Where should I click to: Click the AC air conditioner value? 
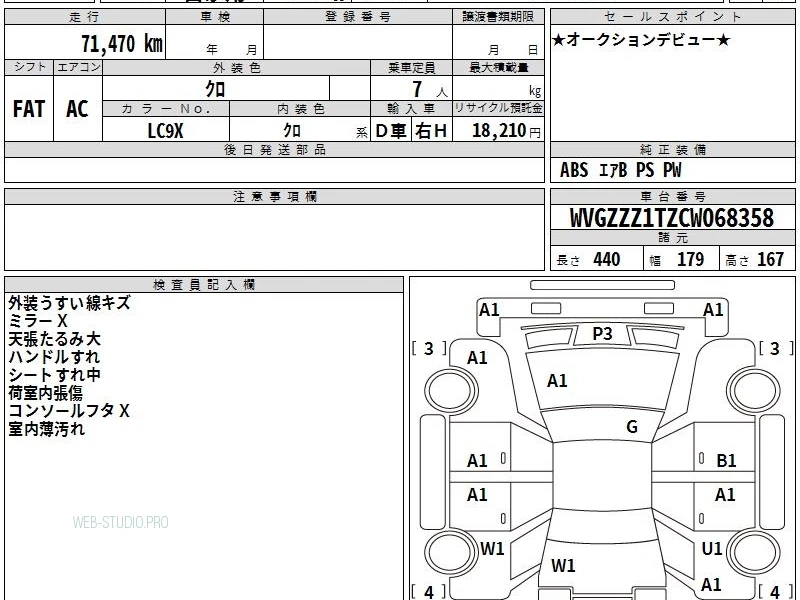pos(77,109)
